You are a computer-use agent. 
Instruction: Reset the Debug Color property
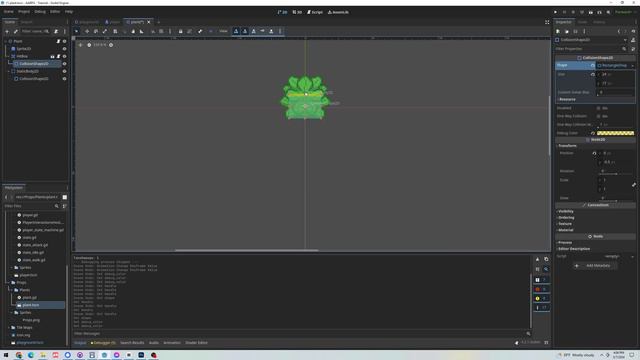[593, 133]
